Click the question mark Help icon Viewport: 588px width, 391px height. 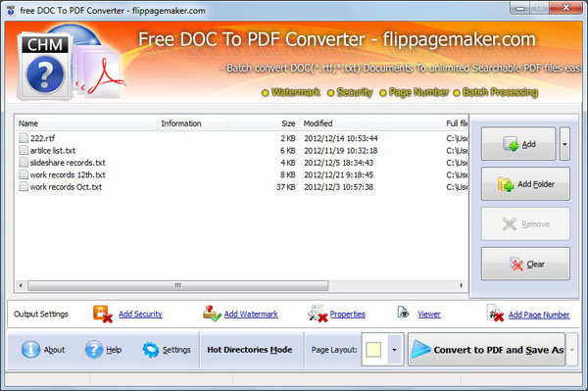coord(93,350)
